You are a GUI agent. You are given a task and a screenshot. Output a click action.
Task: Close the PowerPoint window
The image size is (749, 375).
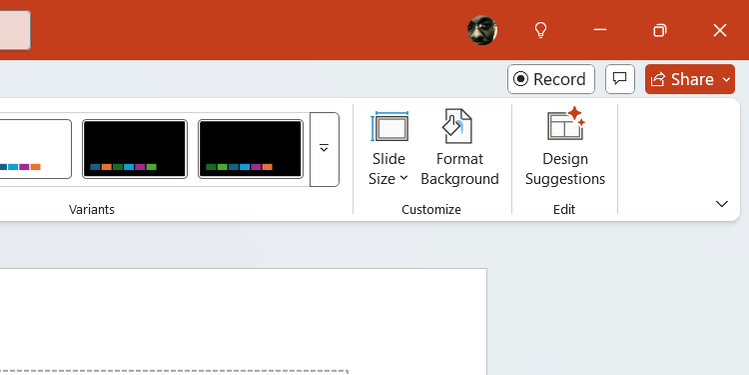[719, 31]
